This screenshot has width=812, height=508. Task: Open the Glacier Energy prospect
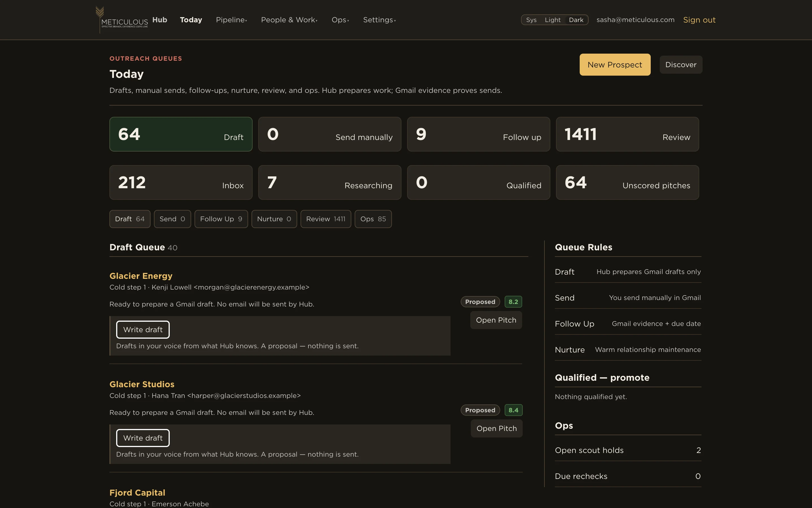(x=141, y=276)
